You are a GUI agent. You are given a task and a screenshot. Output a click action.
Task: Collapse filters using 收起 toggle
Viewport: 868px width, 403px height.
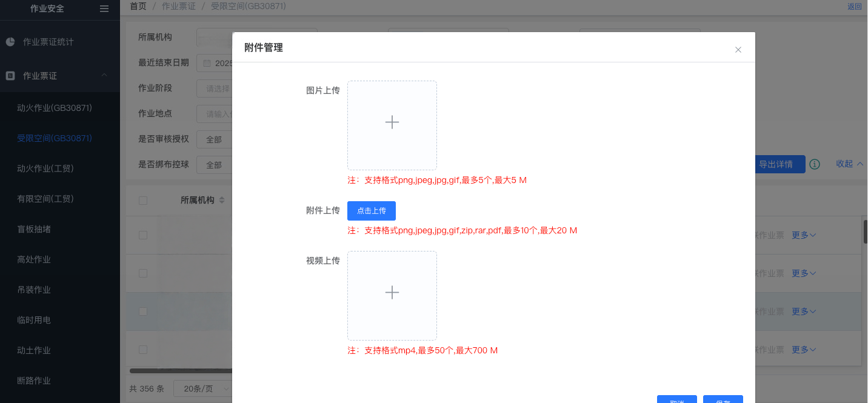[x=849, y=164]
